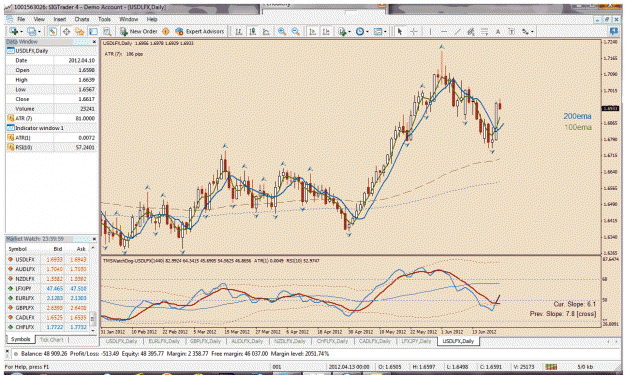
Task: Switch chart to bar chart style
Action: 239,31
